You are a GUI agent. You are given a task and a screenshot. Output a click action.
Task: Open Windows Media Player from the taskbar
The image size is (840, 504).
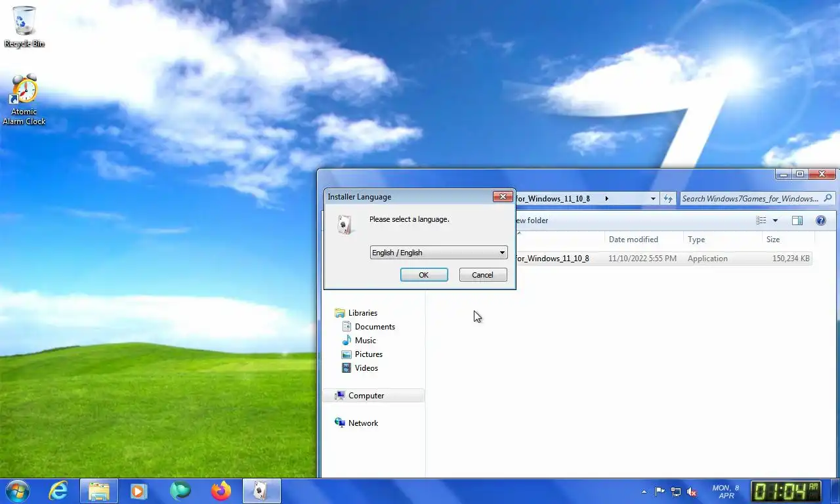[x=138, y=491]
